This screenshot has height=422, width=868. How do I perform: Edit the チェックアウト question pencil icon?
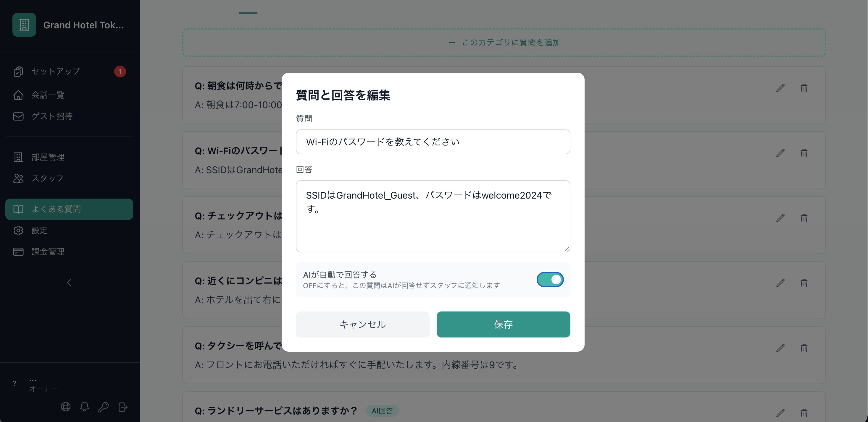pos(780,218)
